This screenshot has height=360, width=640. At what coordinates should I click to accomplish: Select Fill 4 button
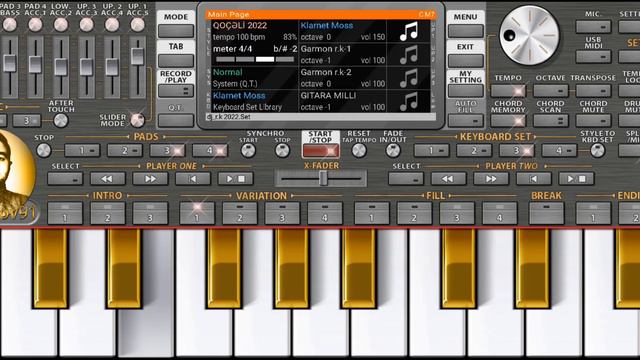(500, 213)
